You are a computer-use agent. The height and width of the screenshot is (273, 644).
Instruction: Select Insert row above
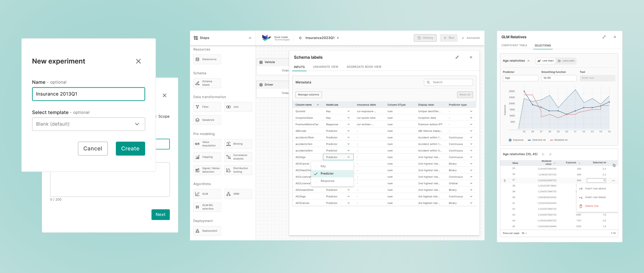click(x=597, y=189)
